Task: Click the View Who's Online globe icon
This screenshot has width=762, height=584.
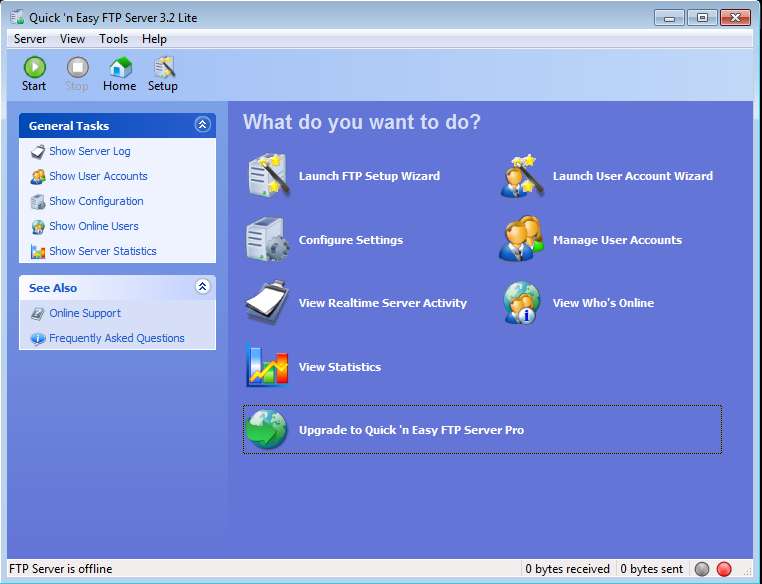Action: click(x=522, y=303)
